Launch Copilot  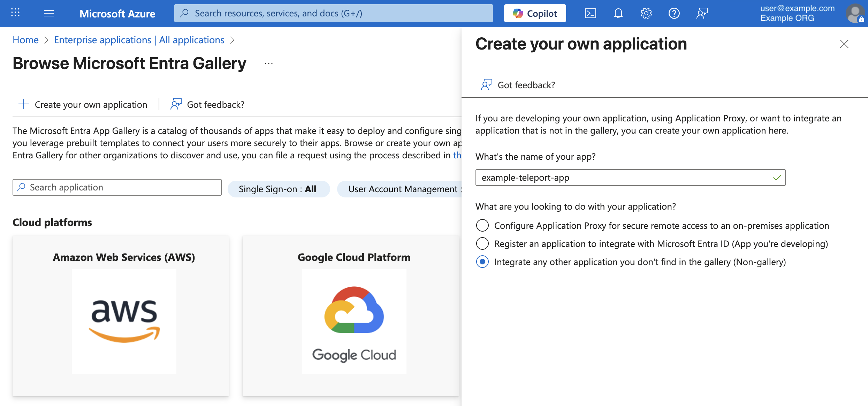[534, 13]
